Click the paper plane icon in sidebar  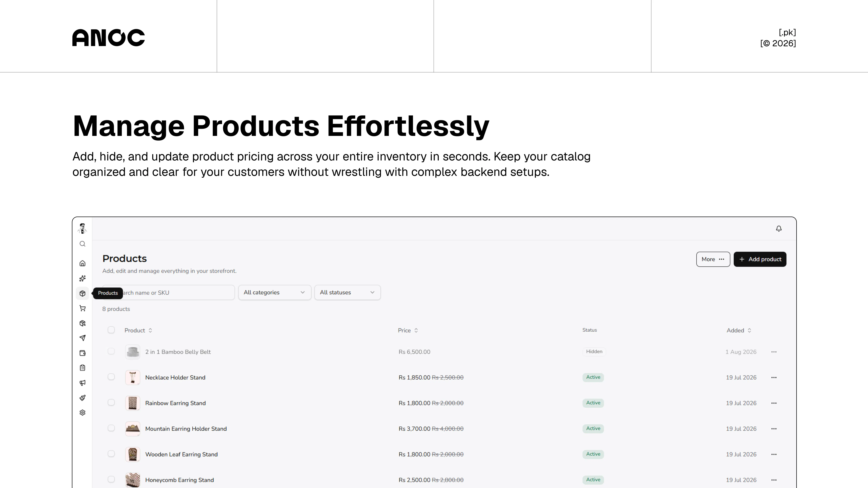point(83,338)
